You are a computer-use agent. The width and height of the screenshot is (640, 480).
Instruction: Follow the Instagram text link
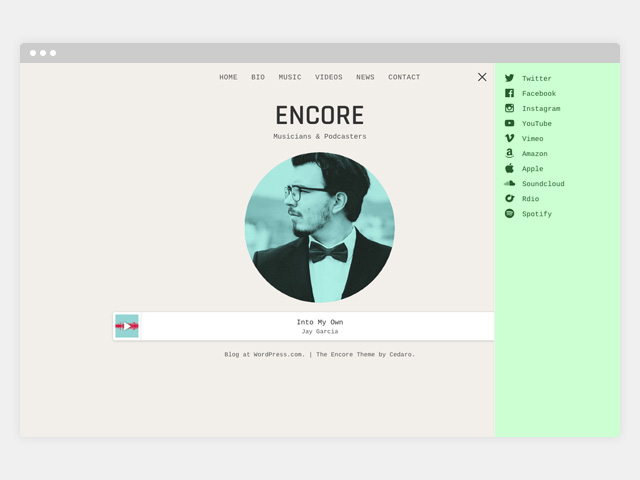(x=541, y=109)
